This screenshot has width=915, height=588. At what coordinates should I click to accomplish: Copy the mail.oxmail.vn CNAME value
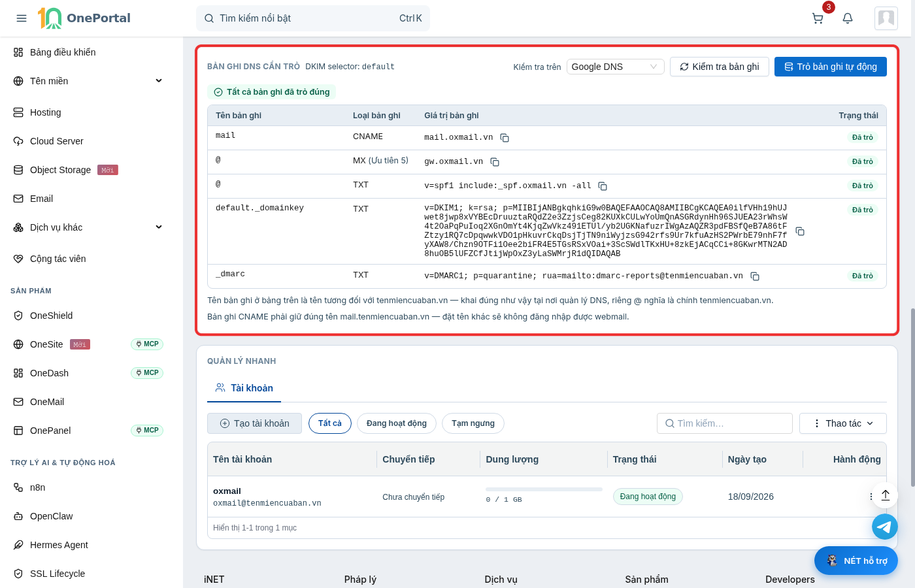(x=505, y=138)
